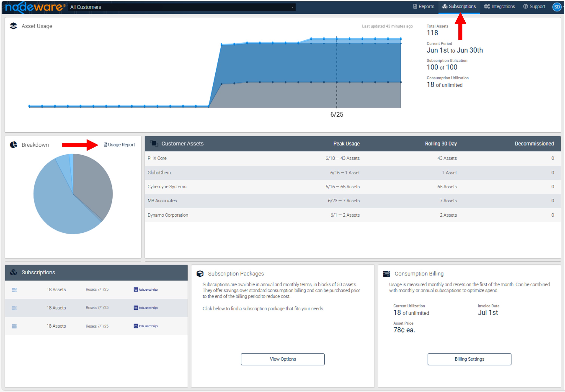The image size is (565, 392).
Task: Click the Reports document icon
Action: (x=415, y=6)
